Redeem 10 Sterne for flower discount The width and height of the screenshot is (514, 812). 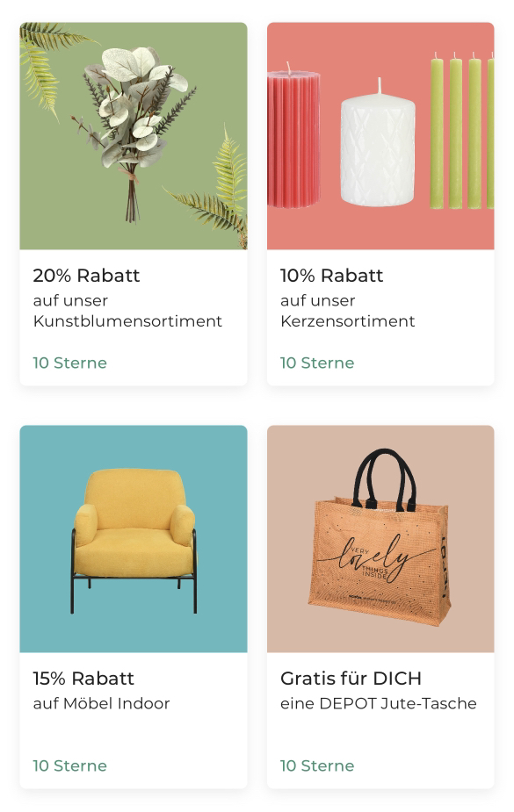[70, 363]
